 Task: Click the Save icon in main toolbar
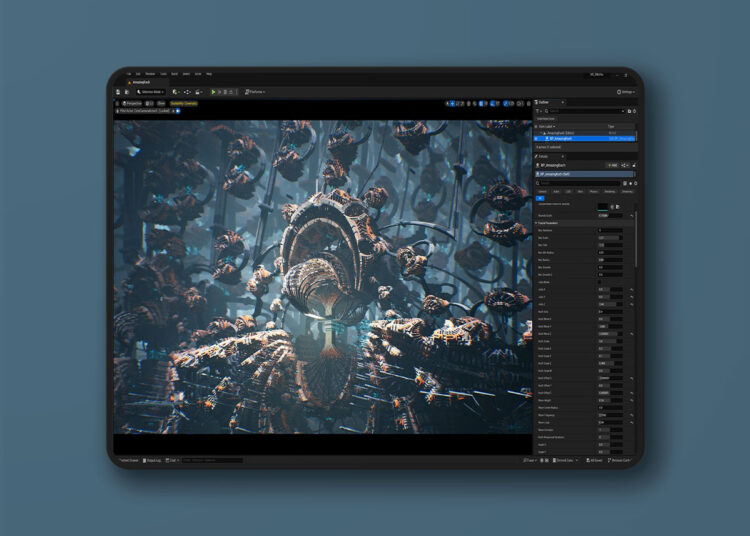click(117, 92)
